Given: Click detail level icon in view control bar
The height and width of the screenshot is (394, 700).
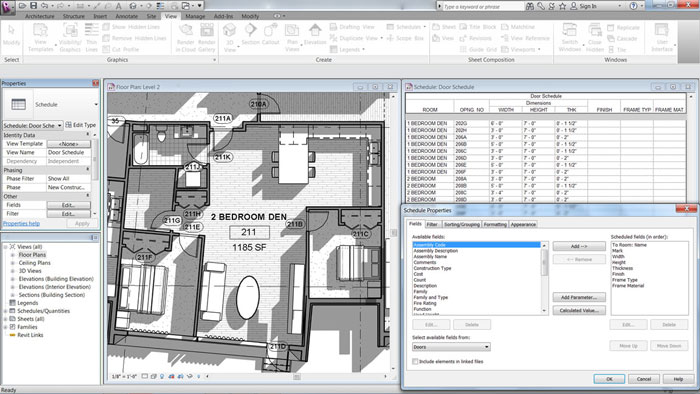Looking at the screenshot, I should tap(145, 377).
